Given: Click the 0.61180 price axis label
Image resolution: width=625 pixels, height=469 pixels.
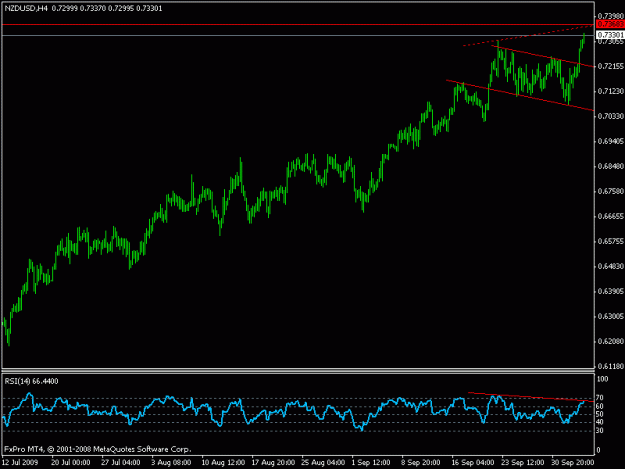Looking at the screenshot, I should point(611,366).
